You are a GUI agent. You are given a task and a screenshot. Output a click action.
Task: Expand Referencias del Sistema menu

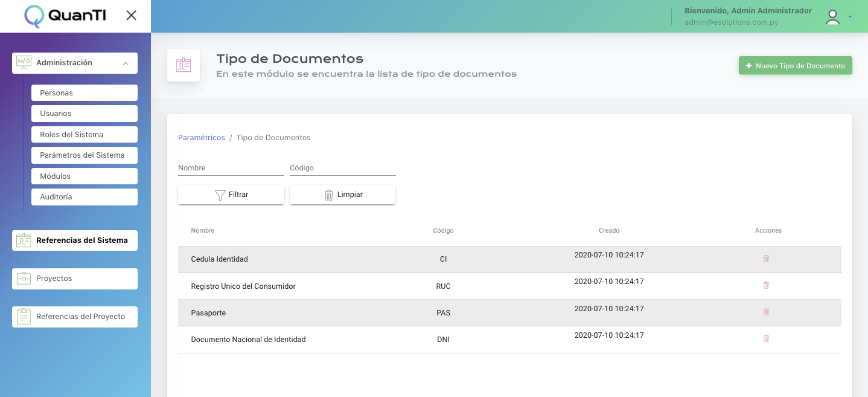75,240
